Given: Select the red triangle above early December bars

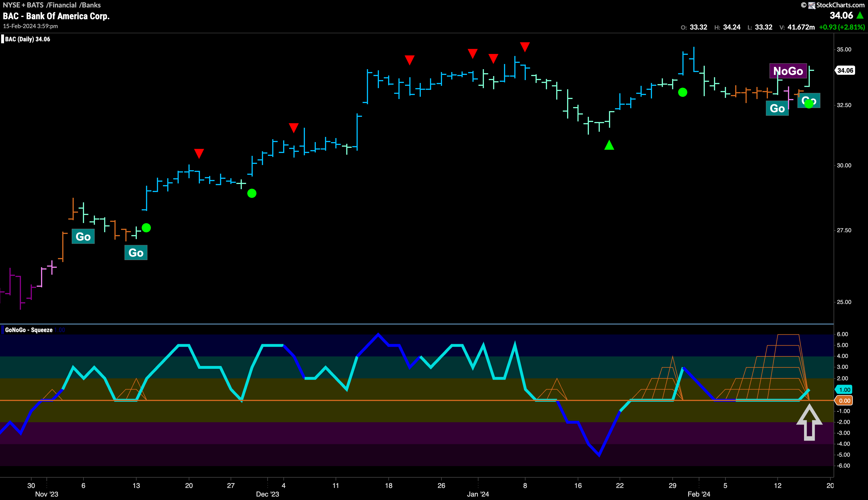Looking at the screenshot, I should pos(294,128).
